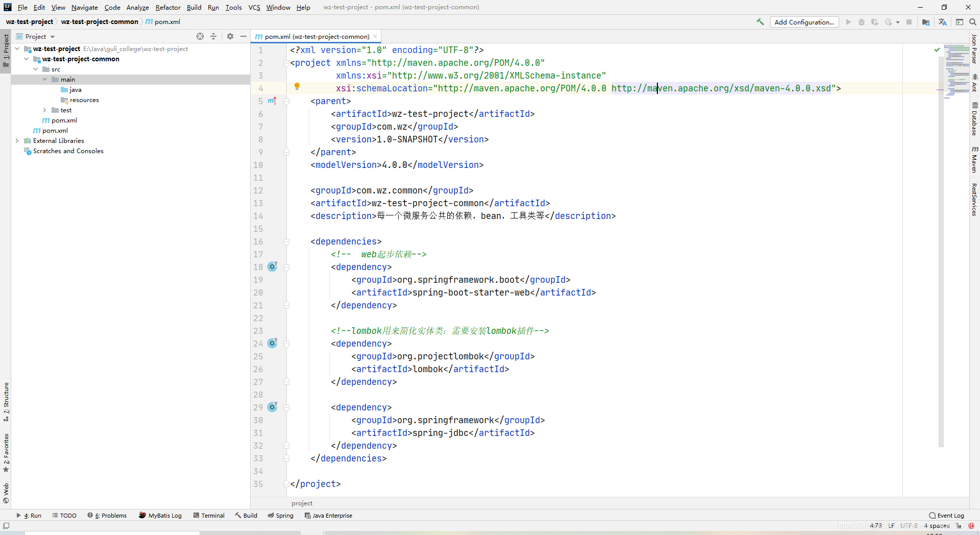Close the pom.xml editor tab
The width and height of the screenshot is (980, 535).
click(375, 36)
